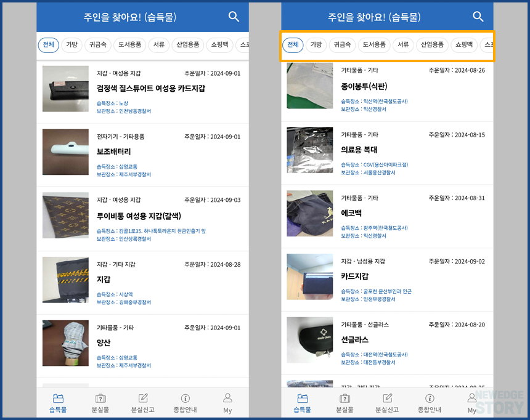
Task: Open 종합안내 in left screen's bottom bar
Action: coord(185,403)
